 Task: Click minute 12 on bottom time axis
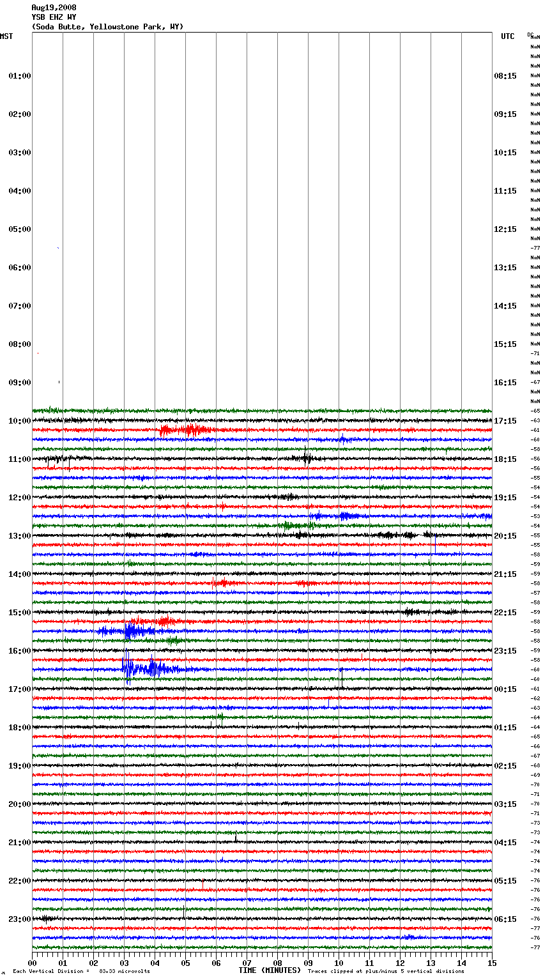pos(400,963)
